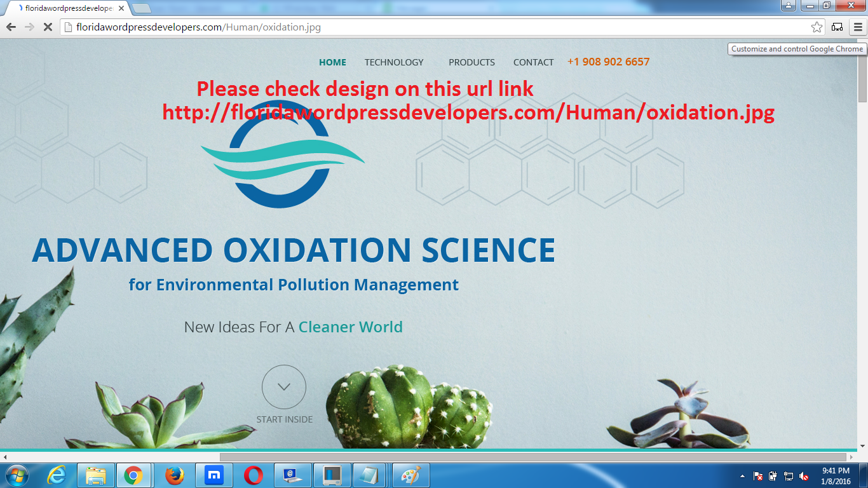Show hidden system tray icons

[x=742, y=476]
